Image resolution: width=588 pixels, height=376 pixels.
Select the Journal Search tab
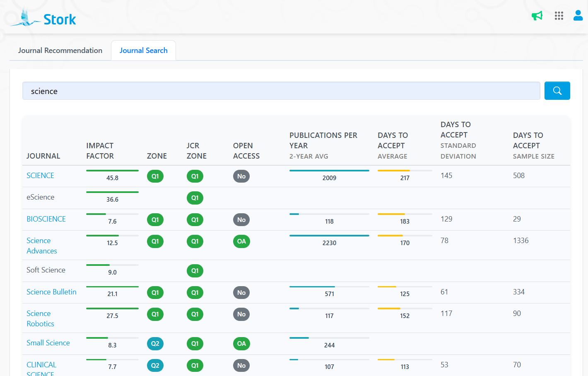[x=143, y=51]
